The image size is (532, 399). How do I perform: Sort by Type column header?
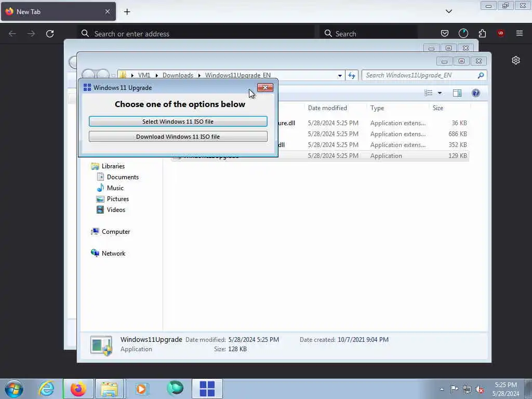coord(377,108)
